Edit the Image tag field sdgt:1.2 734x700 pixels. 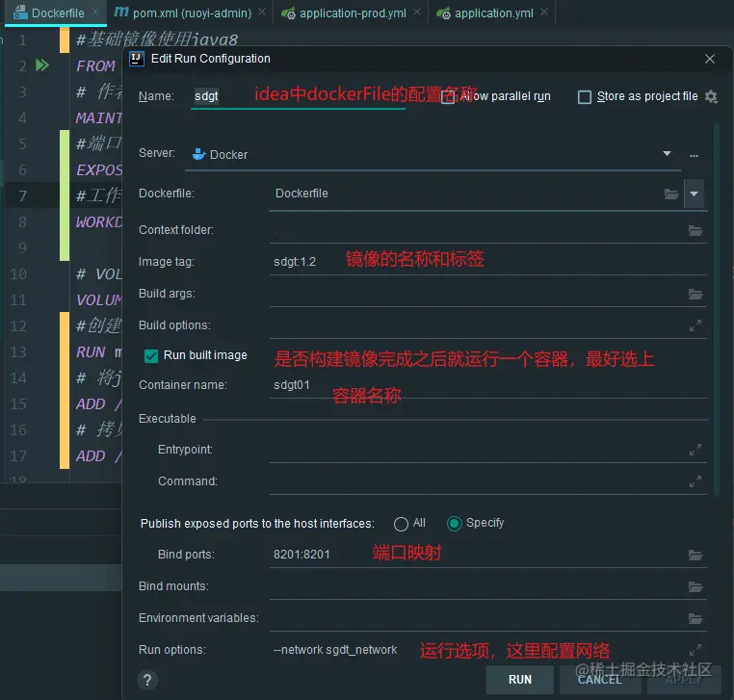click(x=487, y=262)
